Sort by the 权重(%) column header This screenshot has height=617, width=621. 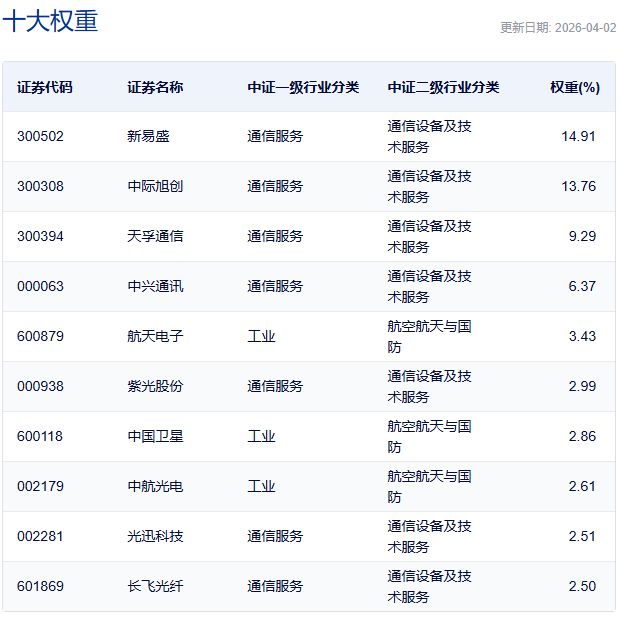point(574,87)
